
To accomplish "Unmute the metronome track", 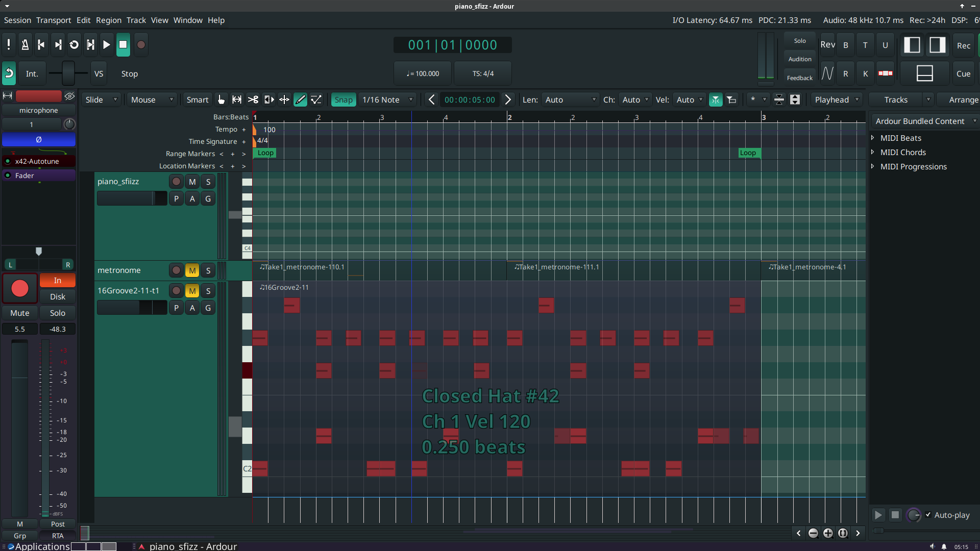I will pyautogui.click(x=192, y=270).
